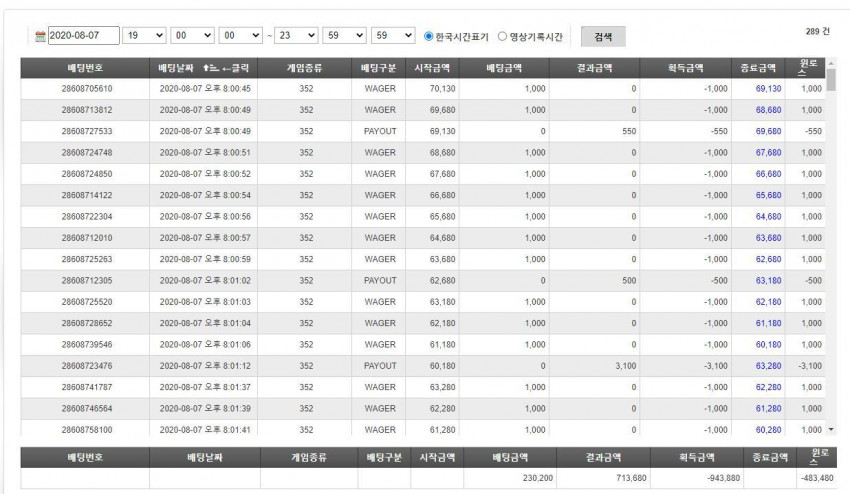Viewport: 850px width, 494px height.
Task: Open the end second dropdown showing 59
Action: [x=393, y=36]
